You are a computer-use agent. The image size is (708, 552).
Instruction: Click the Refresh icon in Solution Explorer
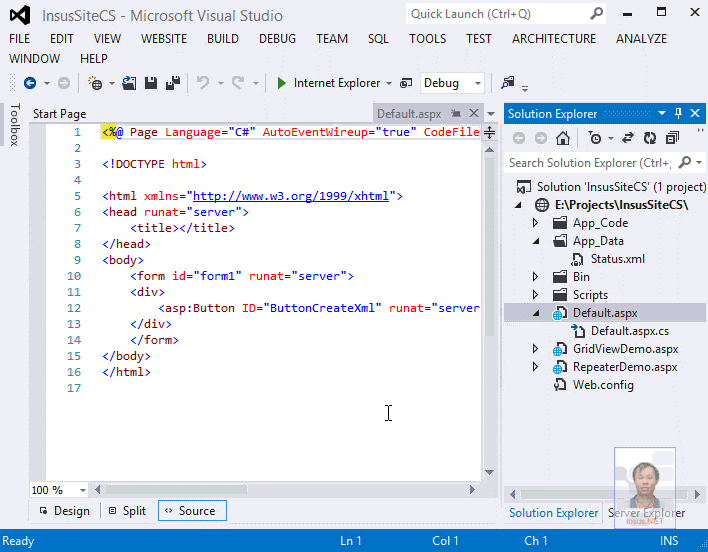coord(650,138)
